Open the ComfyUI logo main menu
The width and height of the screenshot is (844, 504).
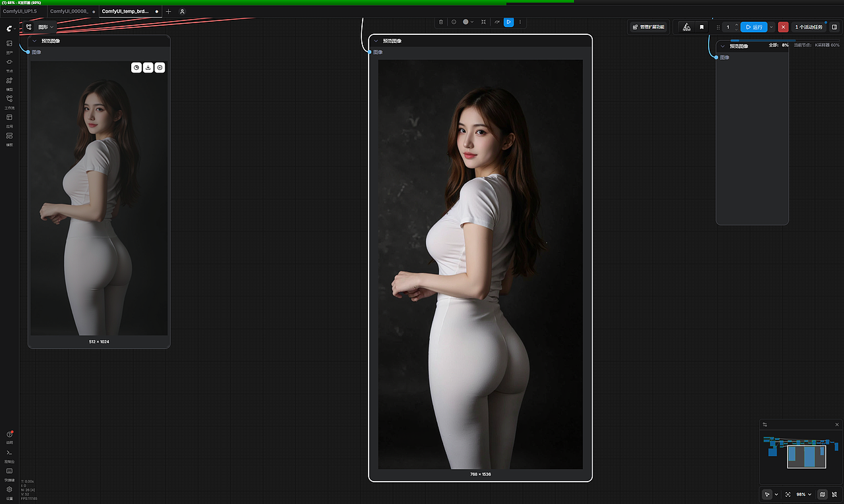9,29
